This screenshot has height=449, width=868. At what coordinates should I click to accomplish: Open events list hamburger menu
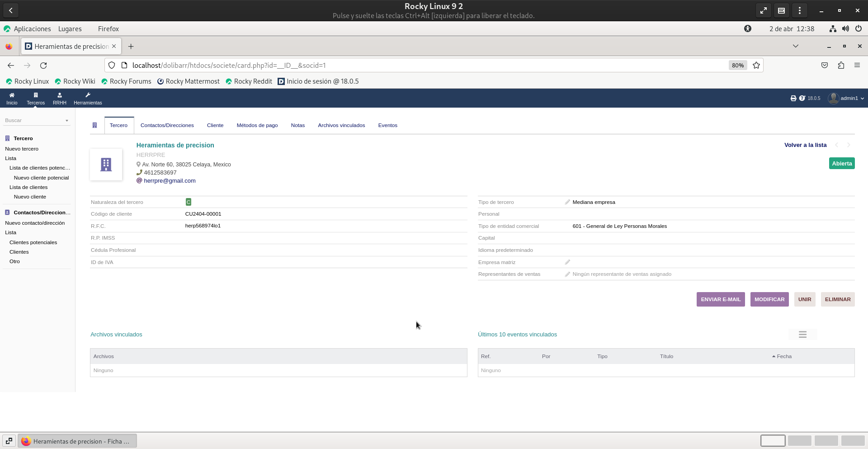point(802,335)
